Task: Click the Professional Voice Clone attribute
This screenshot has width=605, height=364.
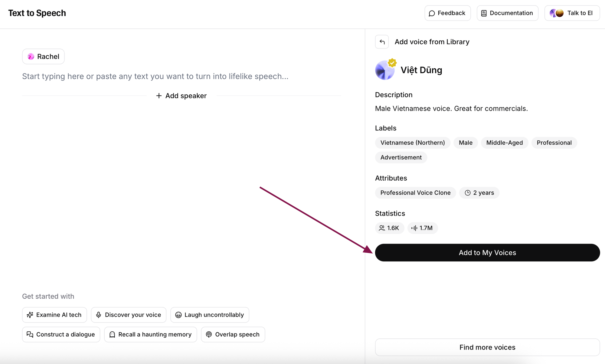Action: [415, 193]
